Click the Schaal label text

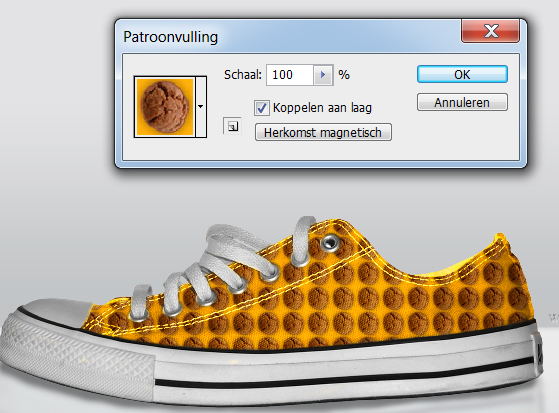pyautogui.click(x=242, y=75)
